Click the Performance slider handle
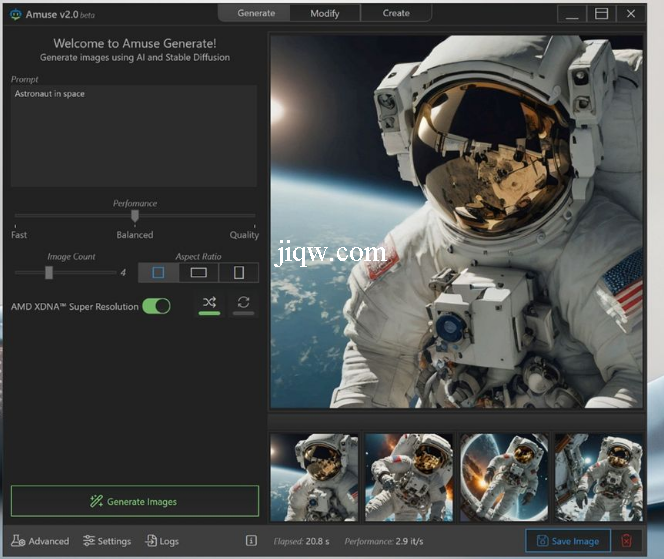Screen dimensions: 664x559 (135, 215)
